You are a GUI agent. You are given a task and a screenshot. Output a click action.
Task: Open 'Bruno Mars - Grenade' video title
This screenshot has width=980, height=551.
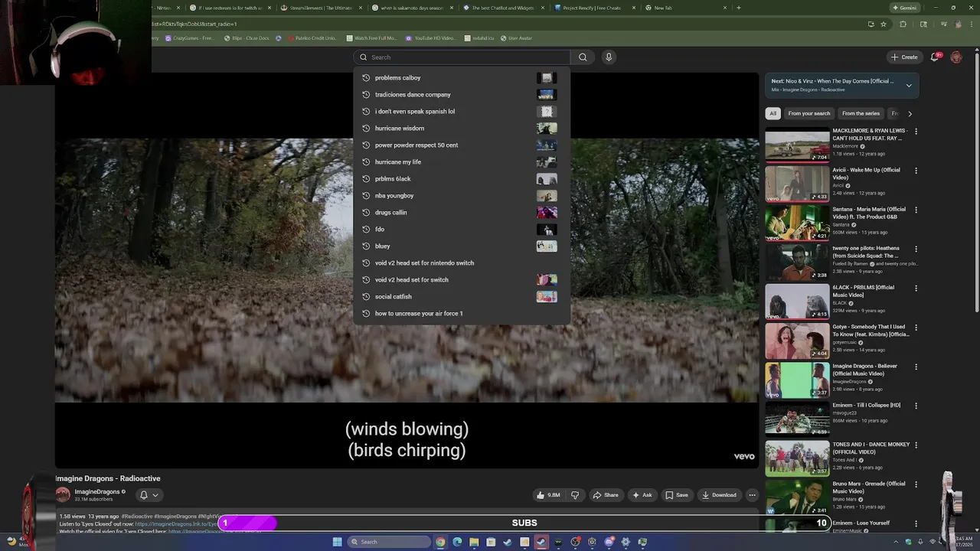pyautogui.click(x=869, y=487)
